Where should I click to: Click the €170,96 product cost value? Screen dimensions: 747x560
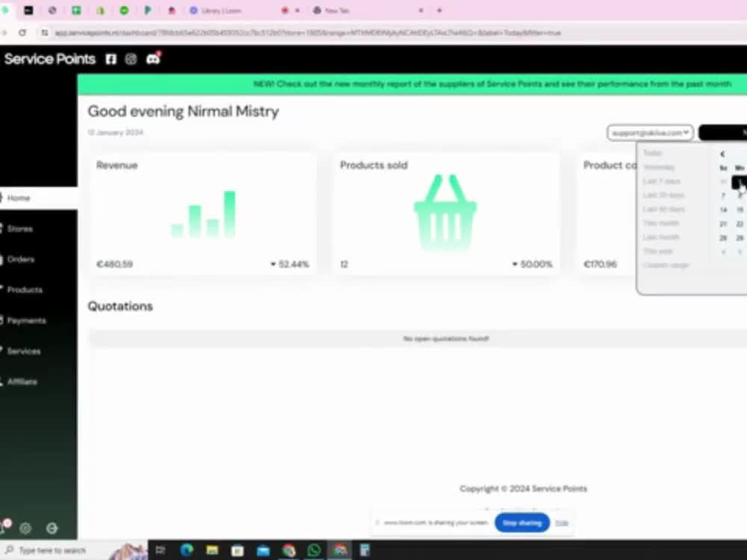pyautogui.click(x=600, y=264)
